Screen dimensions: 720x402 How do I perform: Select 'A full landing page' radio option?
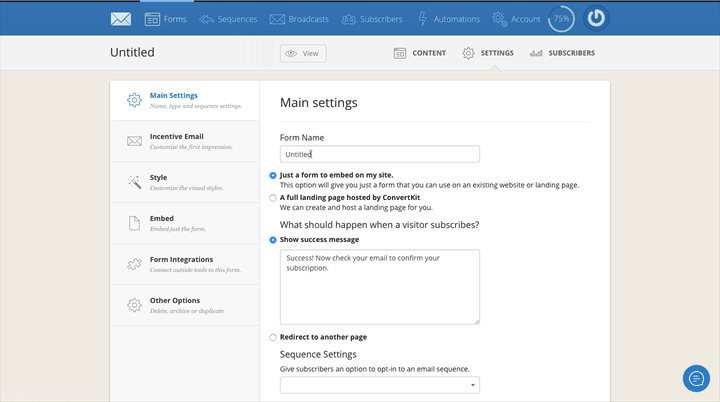pos(273,198)
